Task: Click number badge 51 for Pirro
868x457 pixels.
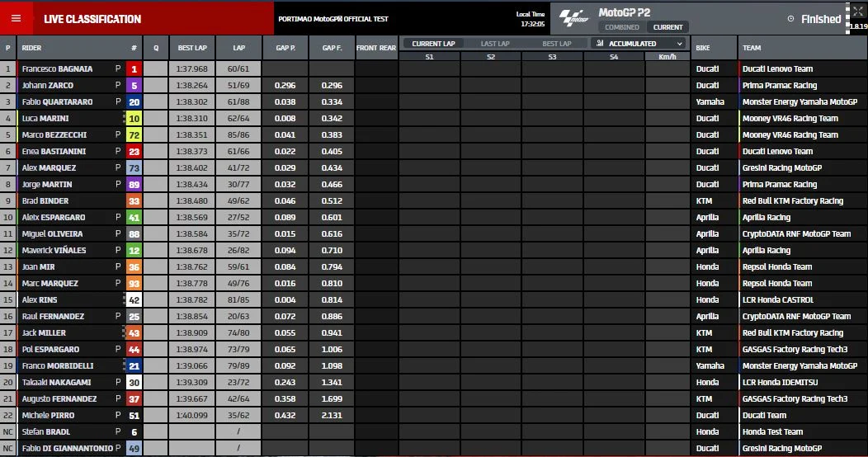Action: (134, 416)
